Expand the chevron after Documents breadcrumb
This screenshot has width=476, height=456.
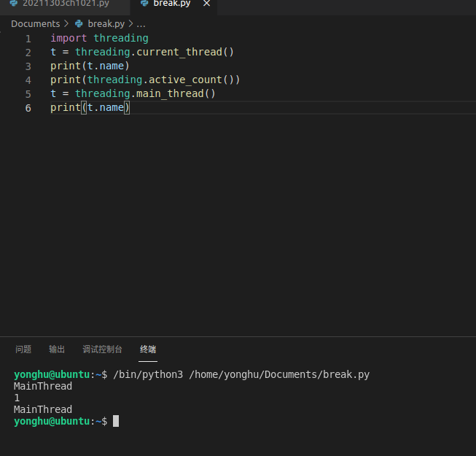point(66,23)
